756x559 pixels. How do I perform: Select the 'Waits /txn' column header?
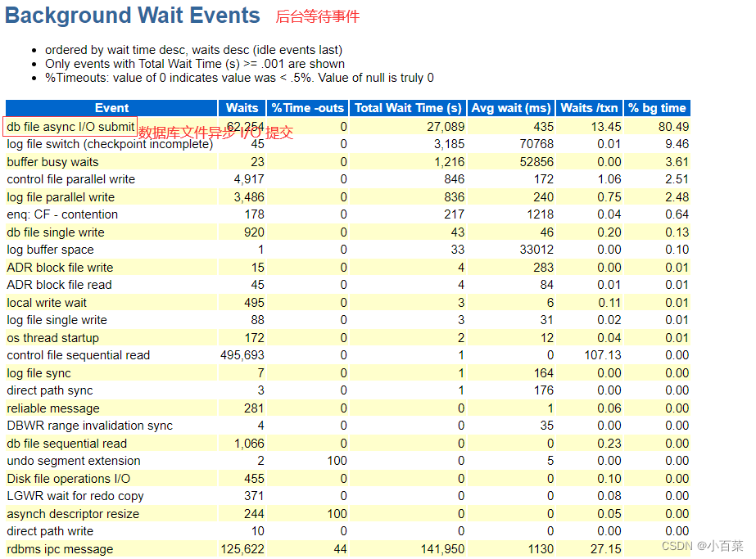589,108
